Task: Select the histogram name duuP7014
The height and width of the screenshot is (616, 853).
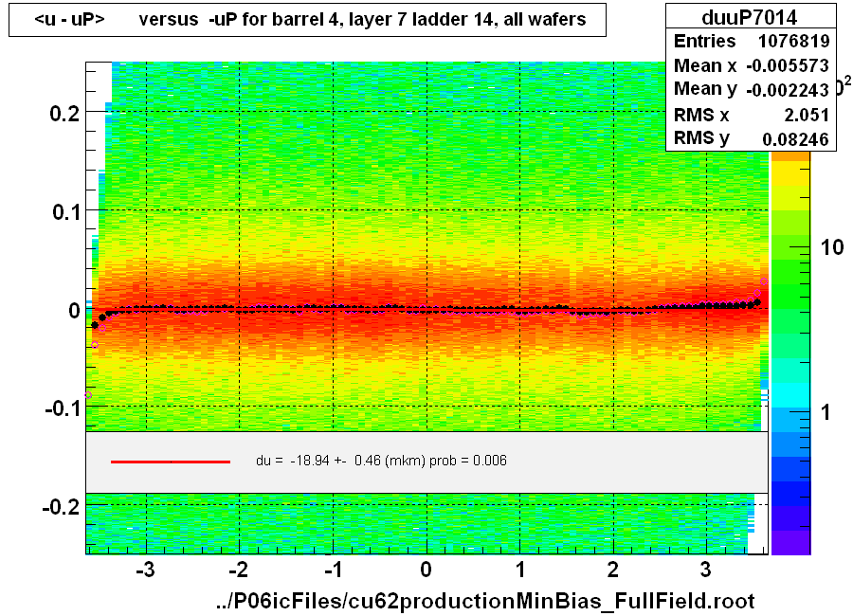Action: 750,17
